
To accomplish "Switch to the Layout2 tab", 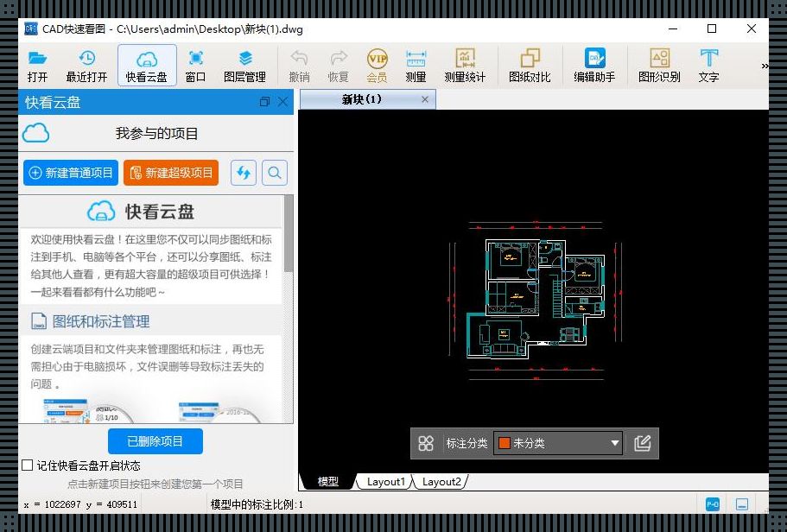I will 441,481.
